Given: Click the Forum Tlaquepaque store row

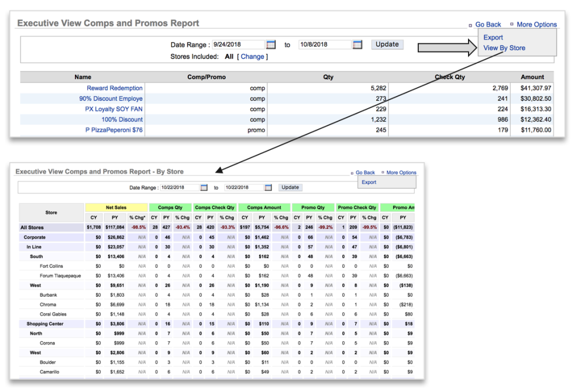Looking at the screenshot, I should (x=60, y=276).
